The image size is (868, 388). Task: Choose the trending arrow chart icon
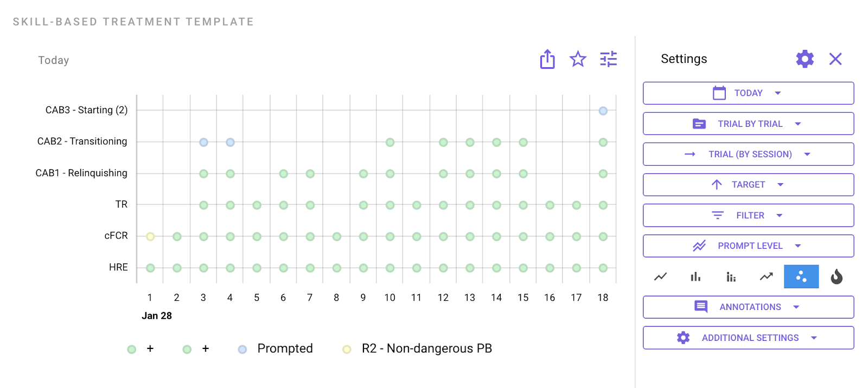click(x=766, y=277)
